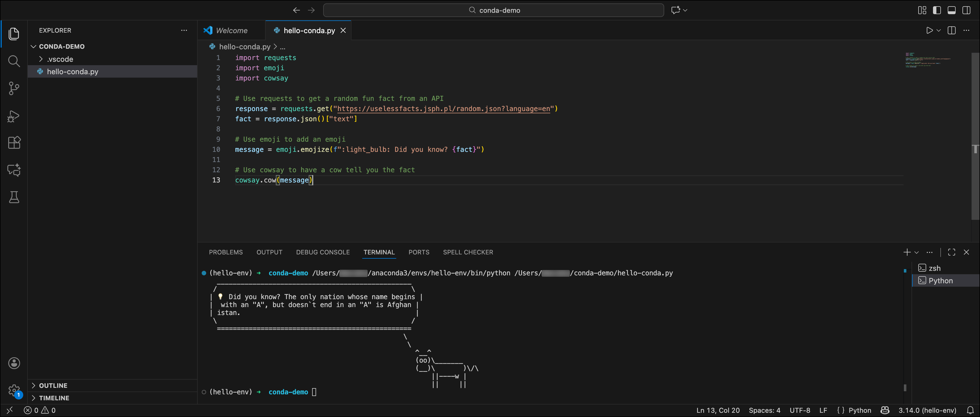
Task: Open the terminal launch profile dropdown
Action: tap(917, 252)
